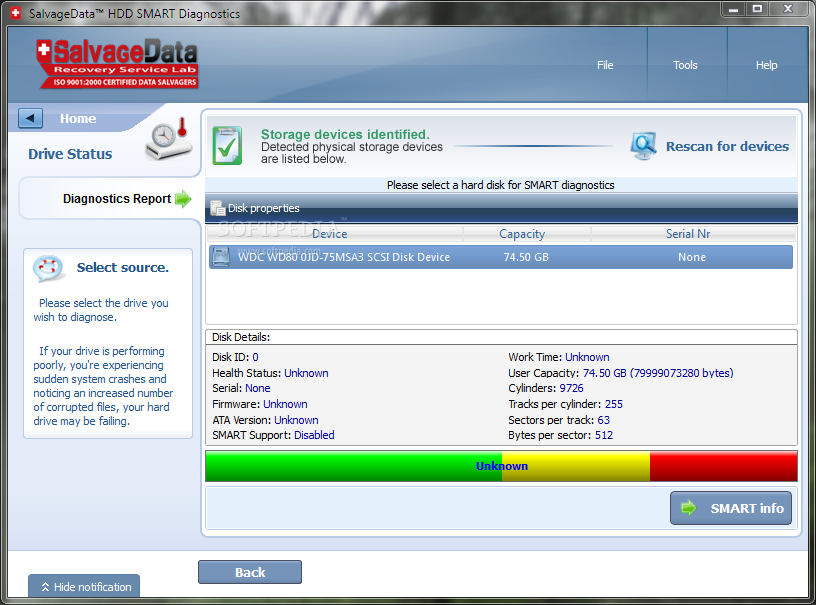Click the green checkmark clipboard icon
The height and width of the screenshot is (605, 816).
click(x=227, y=146)
